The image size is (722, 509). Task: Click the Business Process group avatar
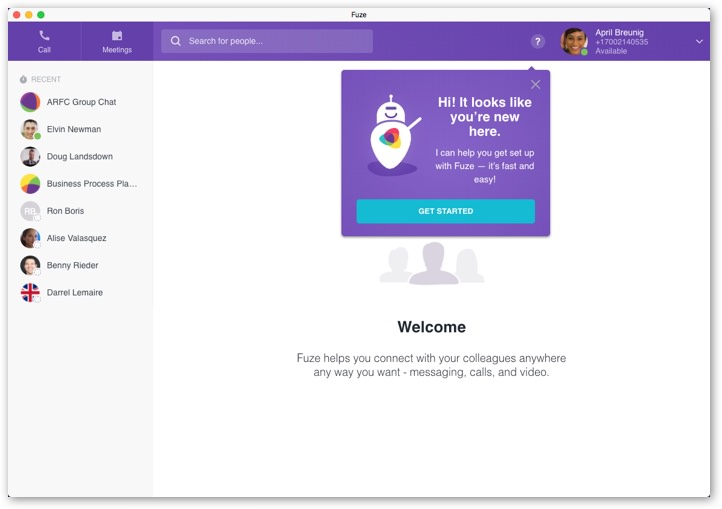point(30,183)
